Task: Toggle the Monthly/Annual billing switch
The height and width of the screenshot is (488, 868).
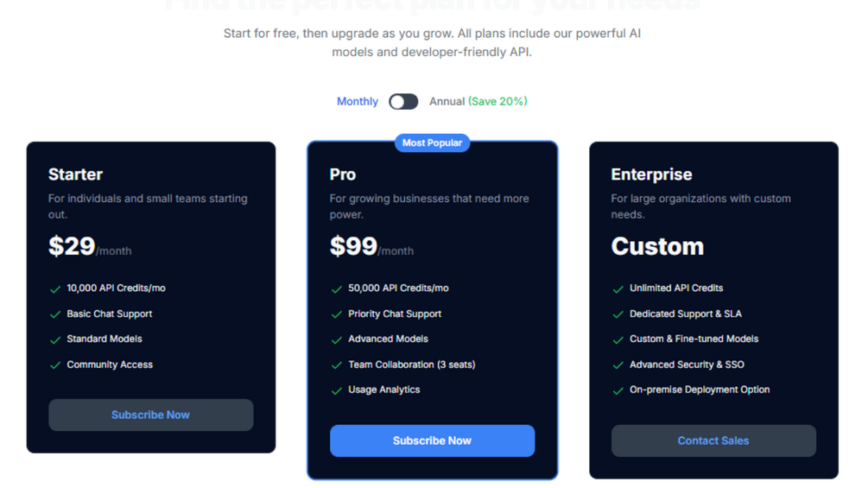Action: pos(403,102)
